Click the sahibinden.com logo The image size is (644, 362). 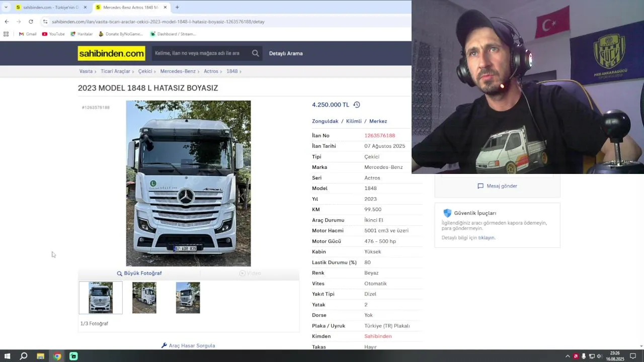click(x=111, y=53)
